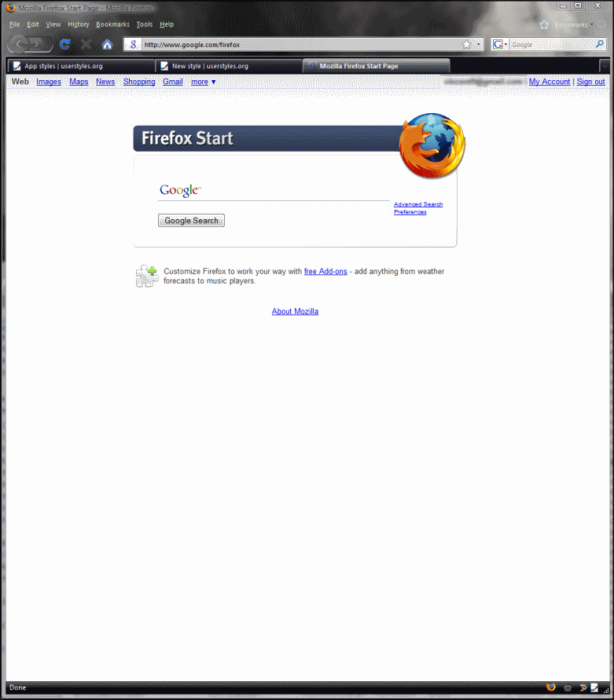Open the Maps link

(79, 82)
